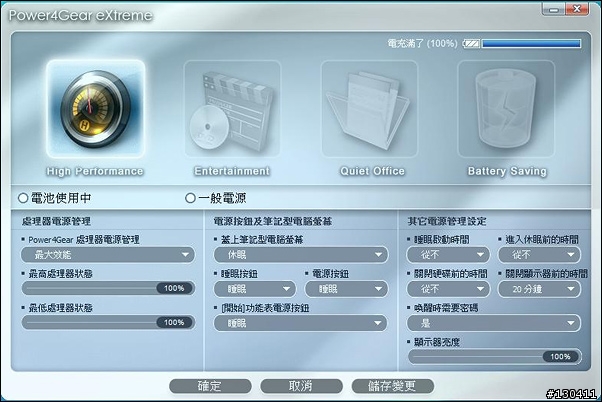Click the battery charge status icon
The width and height of the screenshot is (602, 402).
coord(471,43)
